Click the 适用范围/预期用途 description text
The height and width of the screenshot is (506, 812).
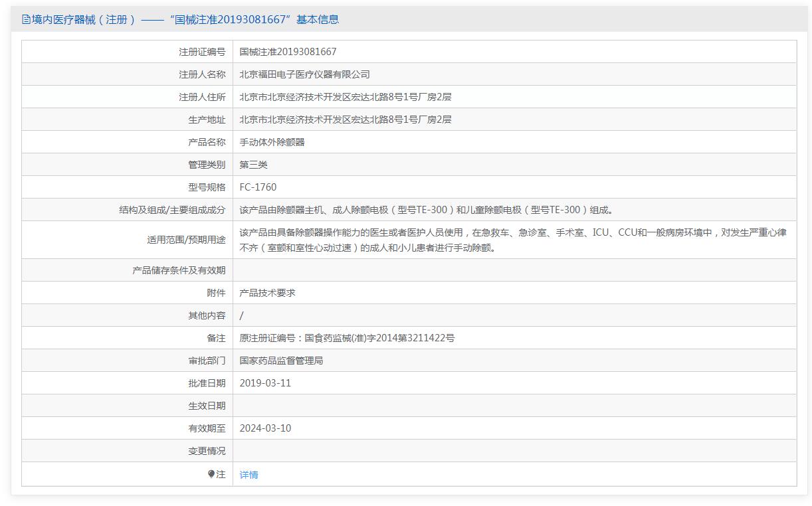tap(512, 240)
